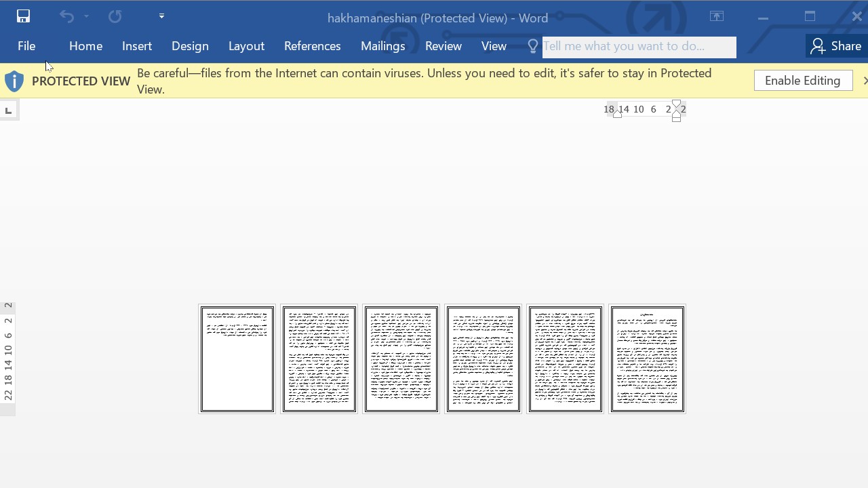Screen dimensions: 868x488
Task: Click the Enable Editing button
Action: [803, 81]
